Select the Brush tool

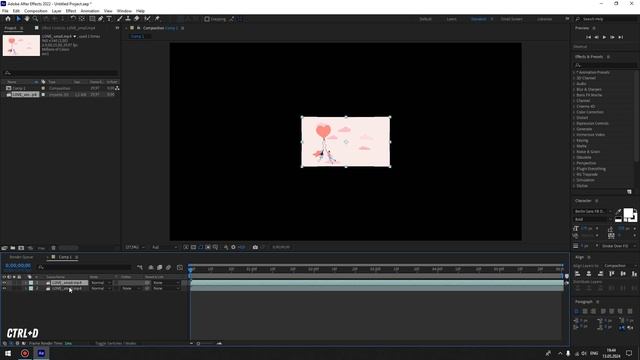click(120, 19)
